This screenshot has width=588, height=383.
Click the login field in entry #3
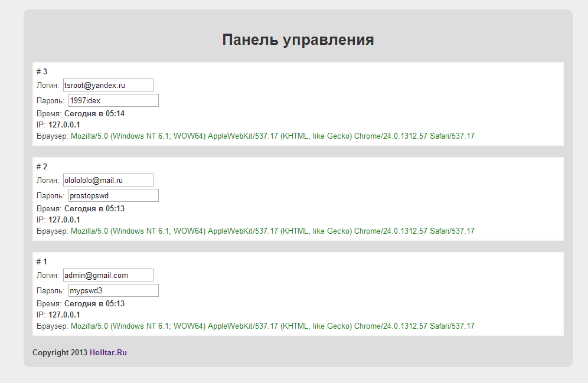pos(108,85)
